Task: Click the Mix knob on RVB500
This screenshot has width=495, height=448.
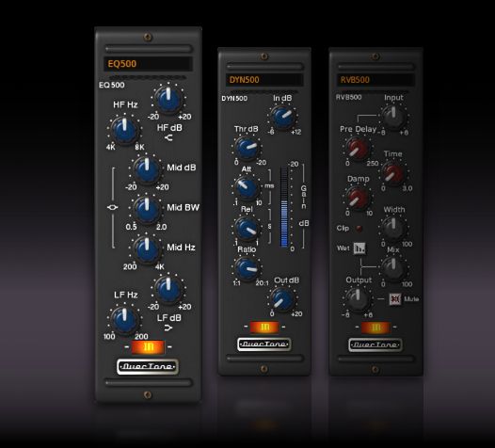Action: pyautogui.click(x=393, y=268)
